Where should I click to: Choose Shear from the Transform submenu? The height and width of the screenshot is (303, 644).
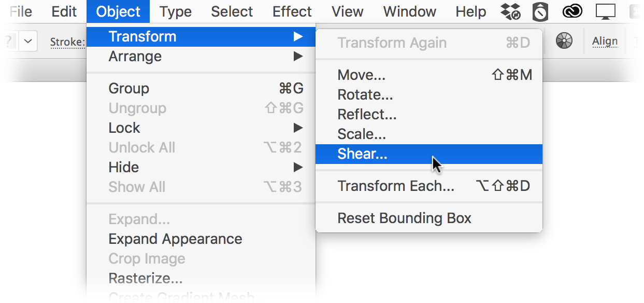[429, 154]
